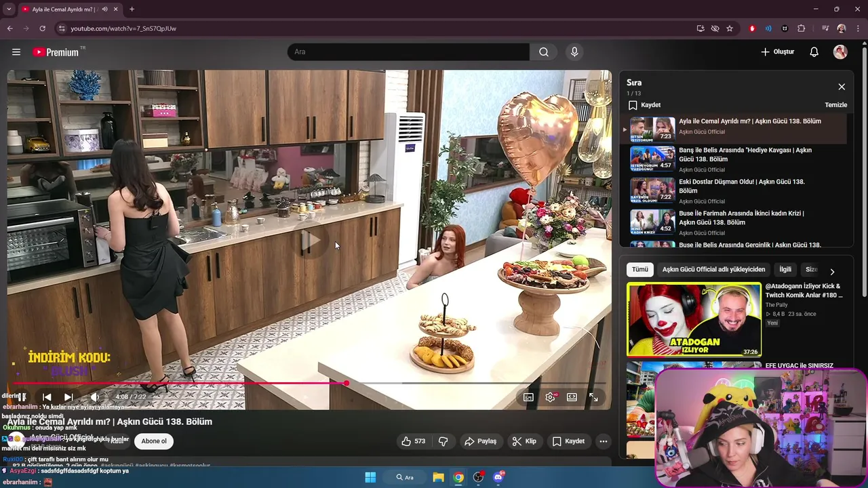This screenshot has height=488, width=868.
Task: Toggle subtitles on the player
Action: pyautogui.click(x=528, y=397)
